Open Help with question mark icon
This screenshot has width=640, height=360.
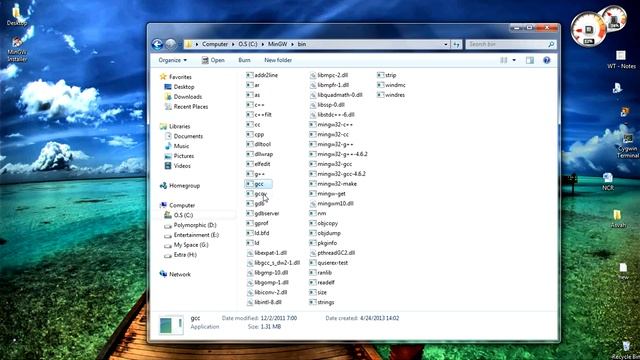point(547,60)
